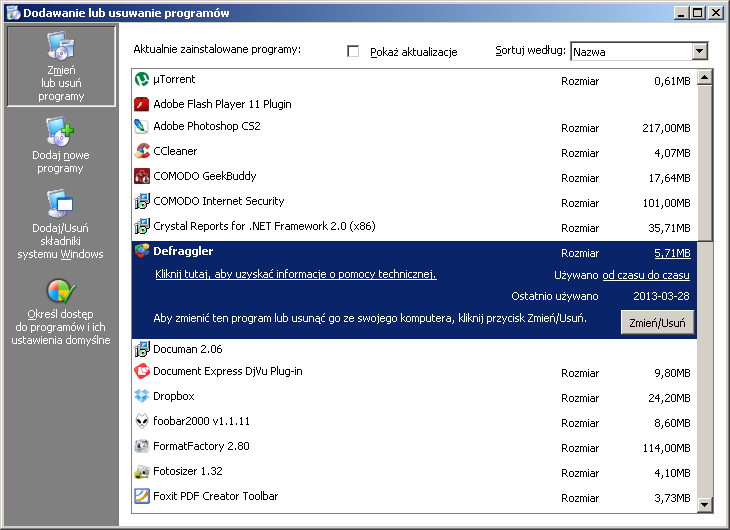Select 'Adobe Photoshop CS2' entry
Image resolution: width=730 pixels, height=530 pixels.
point(207,126)
